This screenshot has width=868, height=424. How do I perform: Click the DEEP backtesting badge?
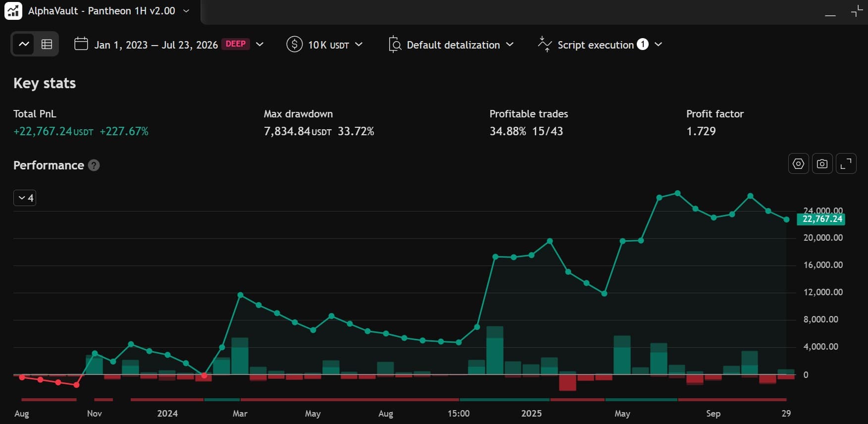236,44
